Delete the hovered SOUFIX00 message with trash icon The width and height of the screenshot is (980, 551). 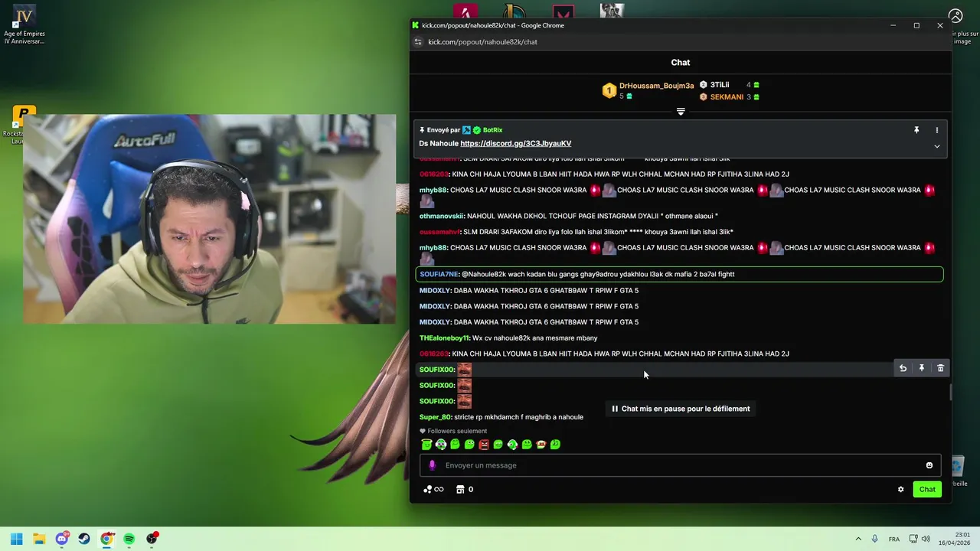941,368
